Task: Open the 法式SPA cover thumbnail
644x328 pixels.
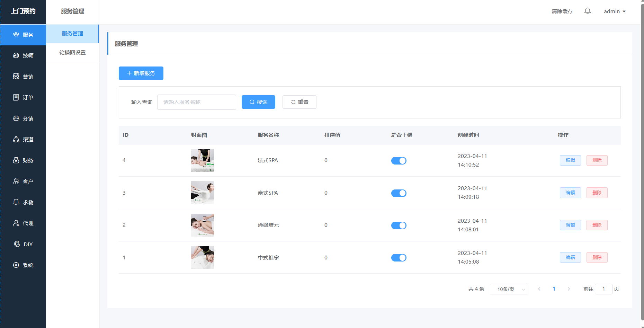Action: coord(202,160)
